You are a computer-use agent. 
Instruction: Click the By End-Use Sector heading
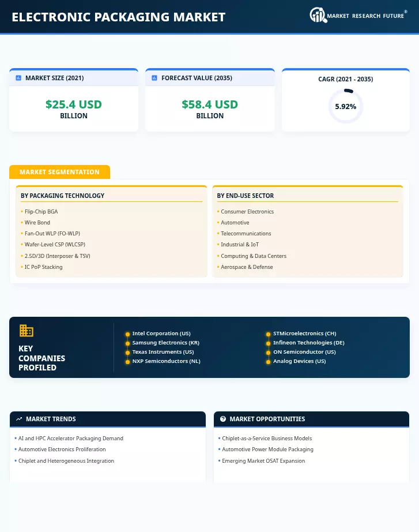click(x=246, y=196)
